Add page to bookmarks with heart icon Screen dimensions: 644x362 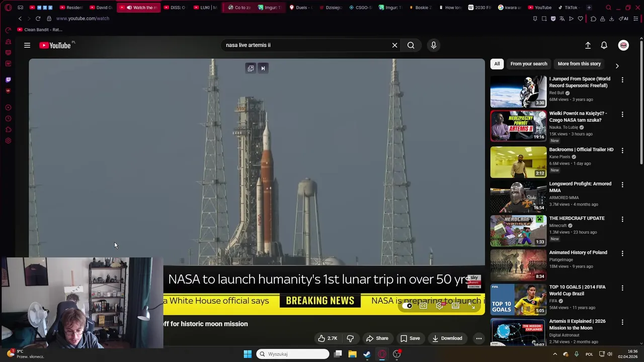[x=580, y=19]
